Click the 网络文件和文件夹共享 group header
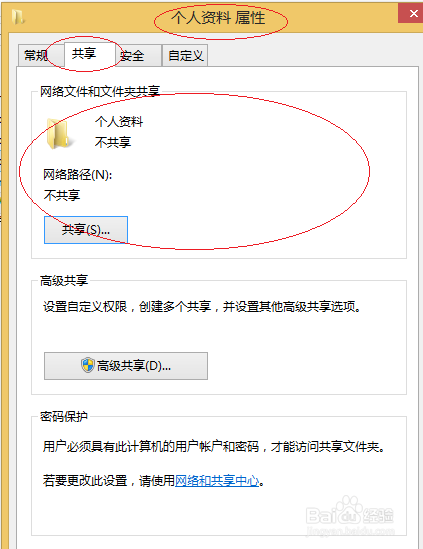423x549 pixels. [x=100, y=92]
